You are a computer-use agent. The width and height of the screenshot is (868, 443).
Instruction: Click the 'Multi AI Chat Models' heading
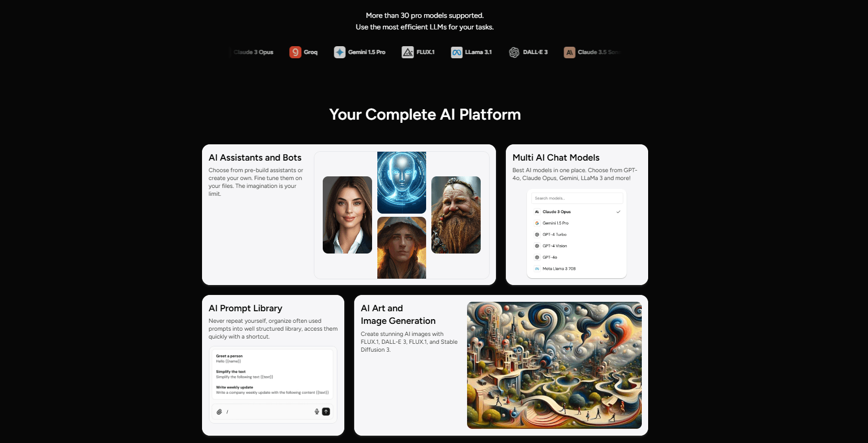click(556, 158)
